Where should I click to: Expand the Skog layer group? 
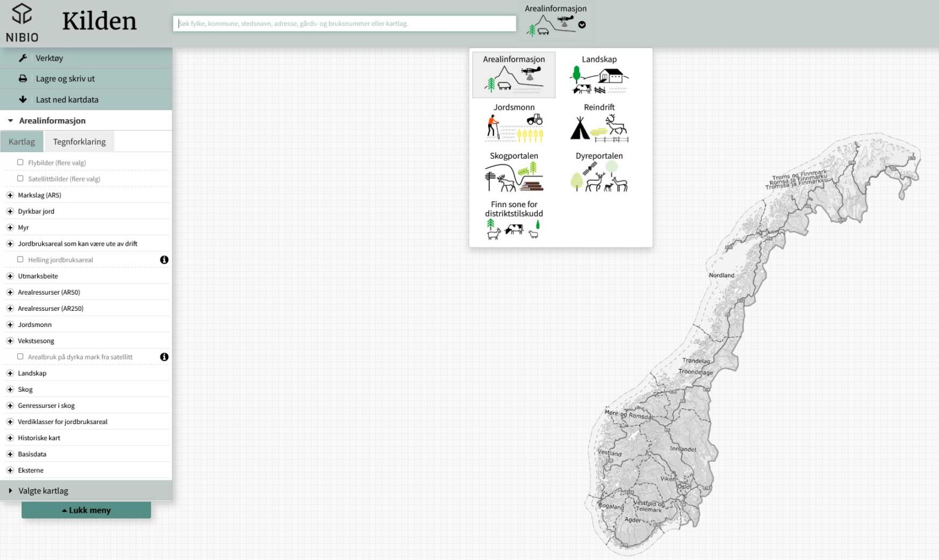tap(10, 389)
